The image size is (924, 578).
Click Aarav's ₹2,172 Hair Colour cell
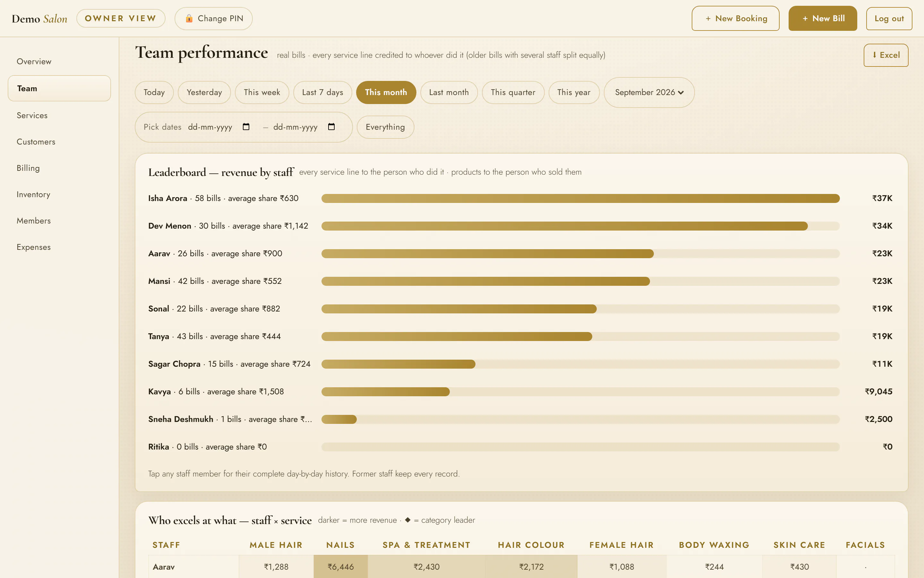tap(531, 567)
